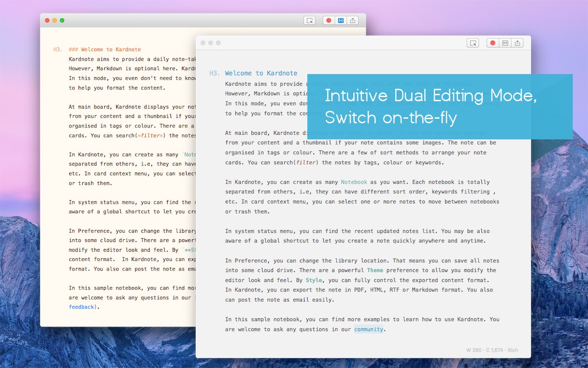Click the red close button of the back window
The width and height of the screenshot is (588, 368).
pyautogui.click(x=47, y=20)
